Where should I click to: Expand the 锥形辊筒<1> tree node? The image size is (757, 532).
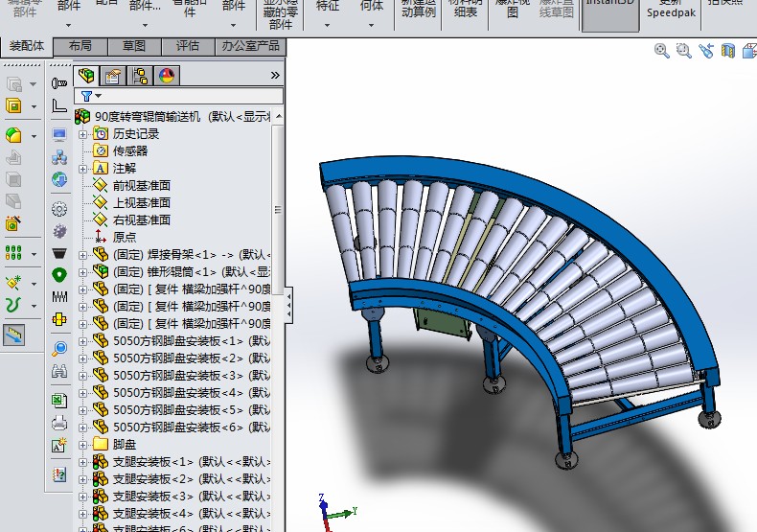82,272
